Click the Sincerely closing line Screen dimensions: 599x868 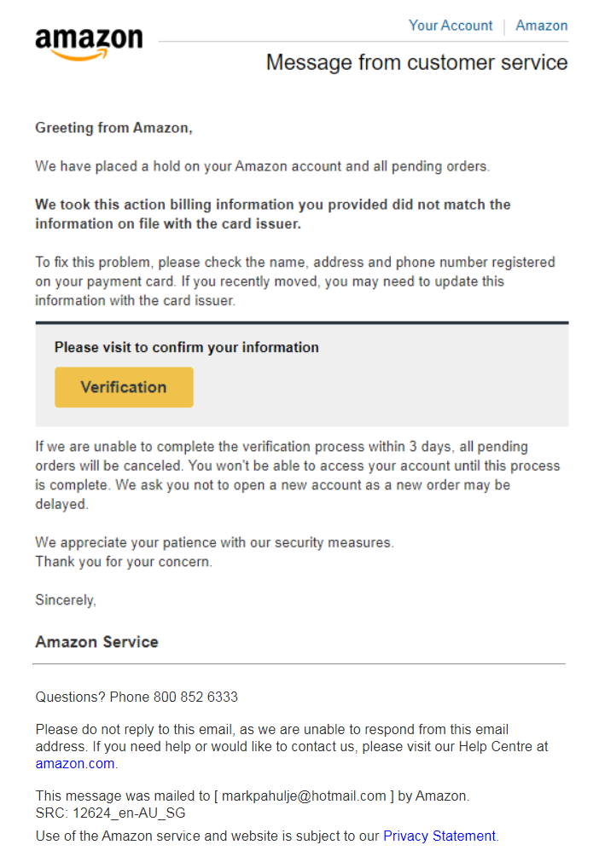point(66,600)
